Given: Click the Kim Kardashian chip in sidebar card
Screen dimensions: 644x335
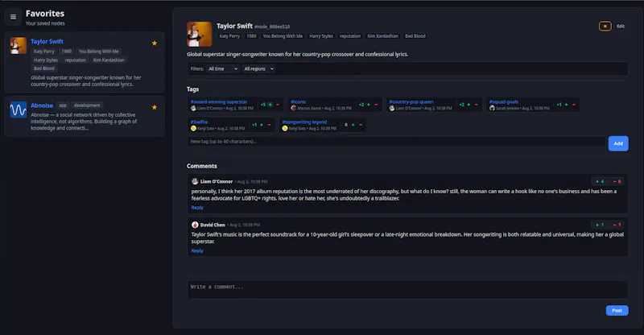Looking at the screenshot, I should click(109, 60).
